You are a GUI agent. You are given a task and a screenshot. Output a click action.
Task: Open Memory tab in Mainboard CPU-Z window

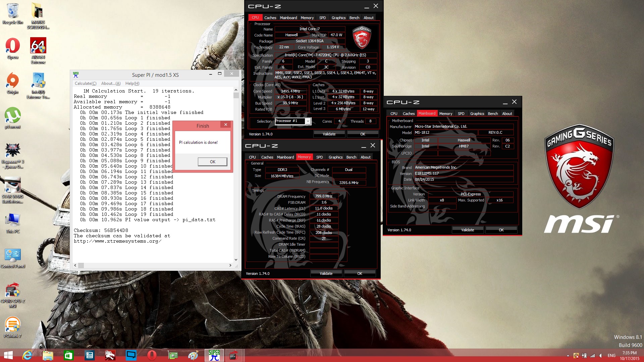(445, 114)
